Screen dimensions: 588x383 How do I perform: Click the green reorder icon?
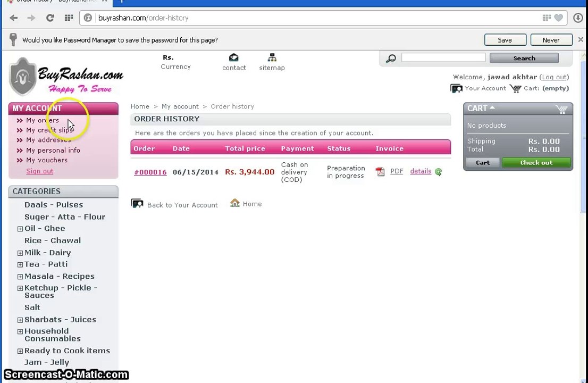pyautogui.click(x=439, y=172)
